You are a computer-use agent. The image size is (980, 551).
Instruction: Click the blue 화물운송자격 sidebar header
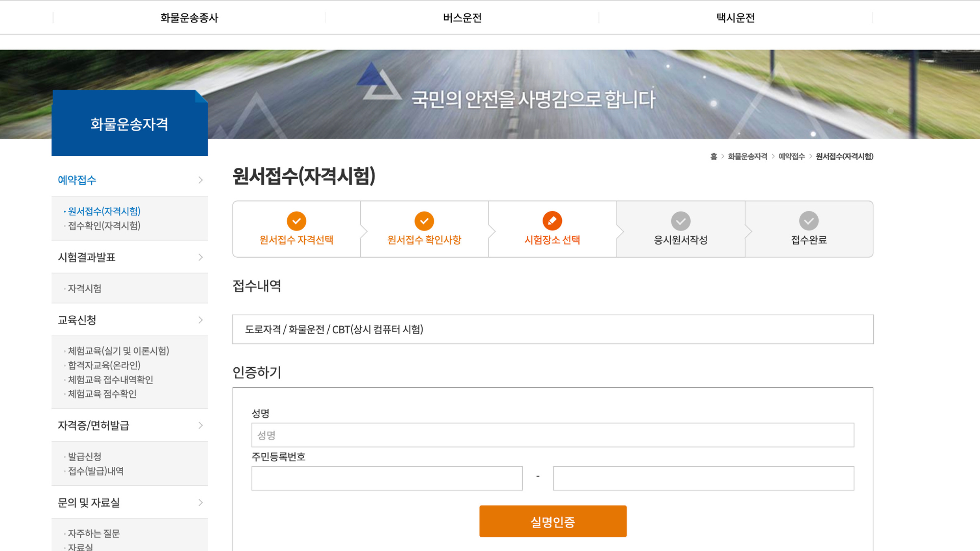coord(130,123)
